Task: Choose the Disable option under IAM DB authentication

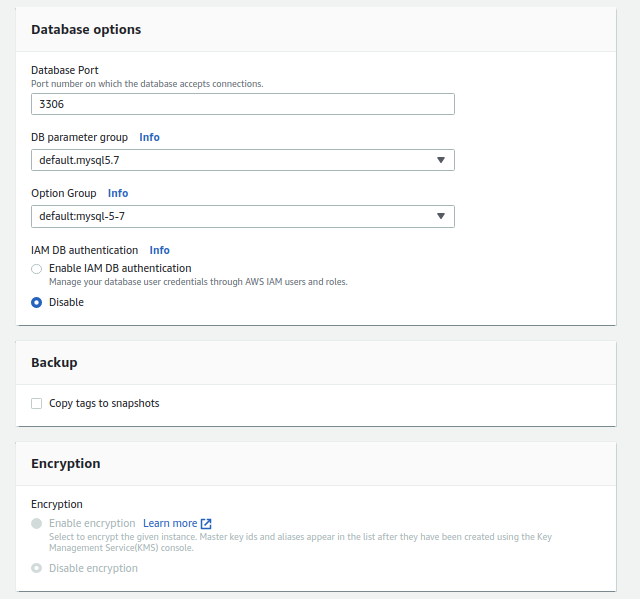Action: (x=37, y=302)
